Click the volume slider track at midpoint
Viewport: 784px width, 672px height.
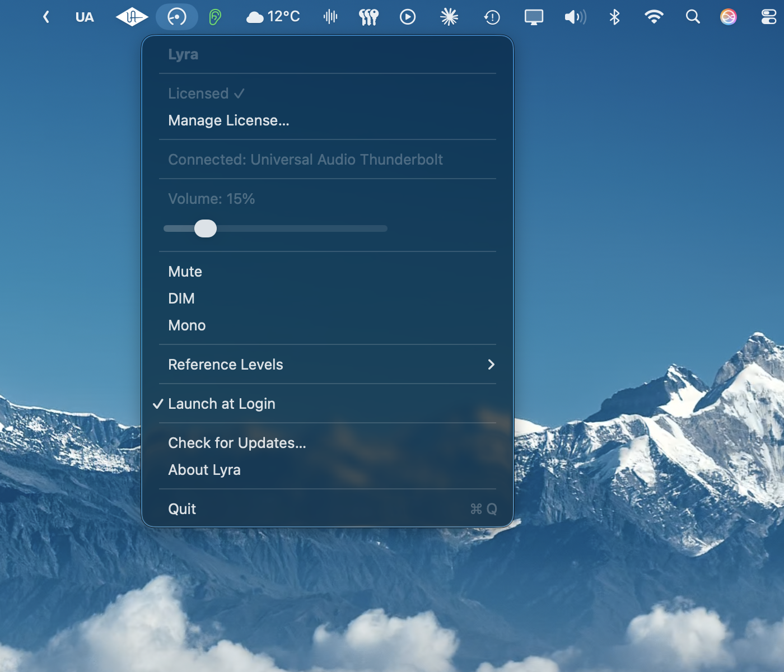[276, 228]
